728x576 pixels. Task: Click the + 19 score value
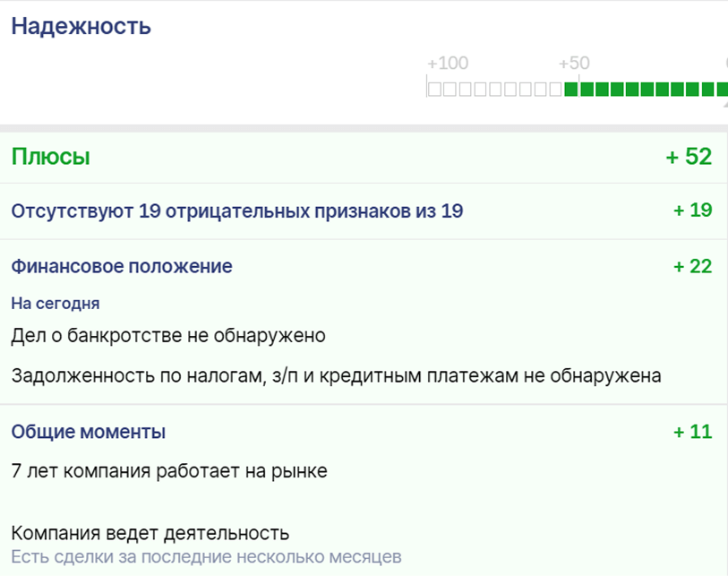pos(693,210)
